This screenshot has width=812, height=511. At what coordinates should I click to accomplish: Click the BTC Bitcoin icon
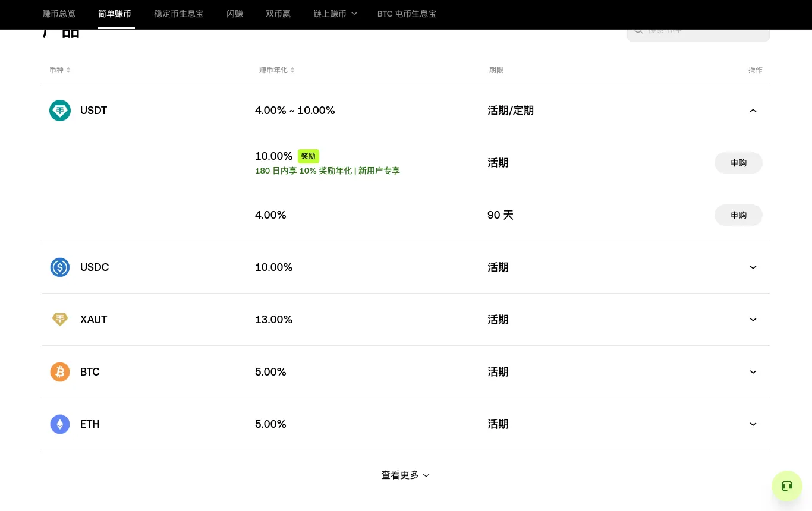(60, 372)
